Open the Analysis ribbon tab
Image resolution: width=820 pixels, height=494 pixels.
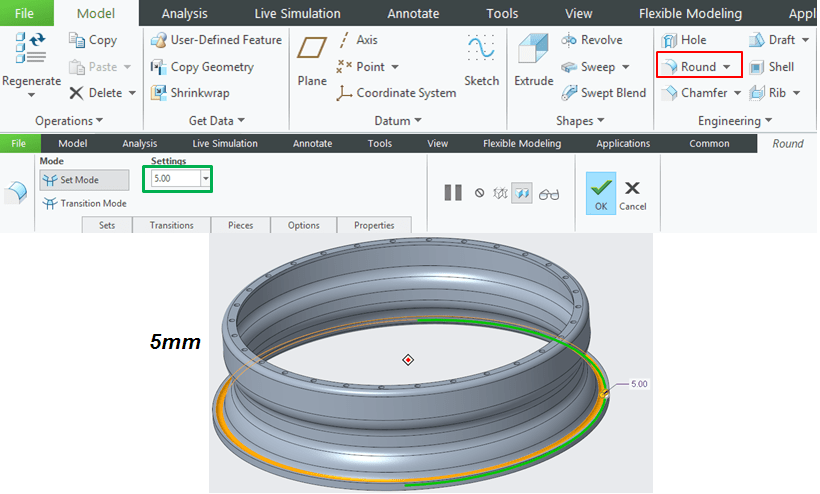pos(185,14)
